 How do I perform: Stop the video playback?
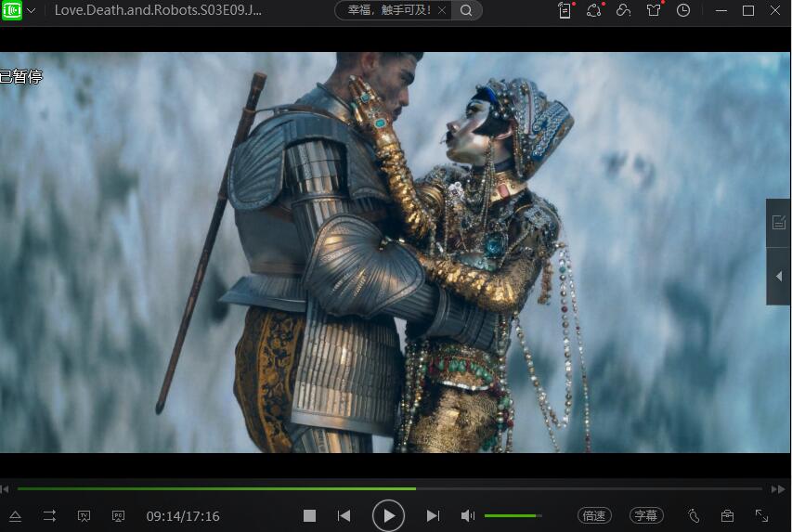[310, 515]
